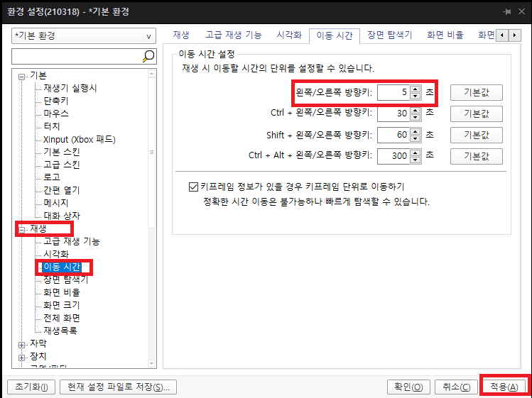This screenshot has width=532, height=398.
Task: Click the Ctrl + 방향키 field showing 30
Action: click(393, 114)
